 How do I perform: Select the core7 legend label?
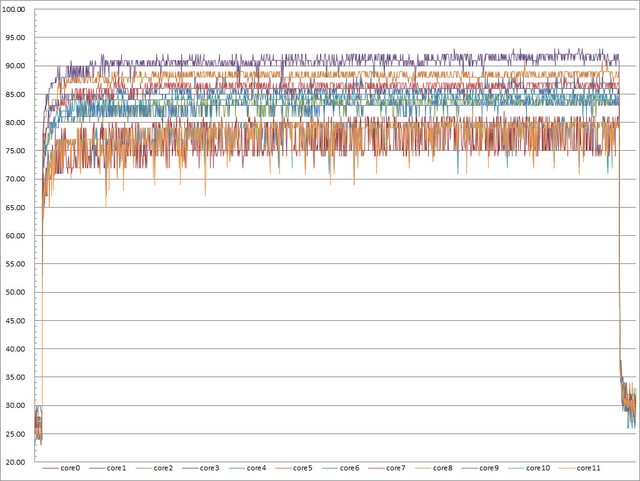pyautogui.click(x=396, y=468)
